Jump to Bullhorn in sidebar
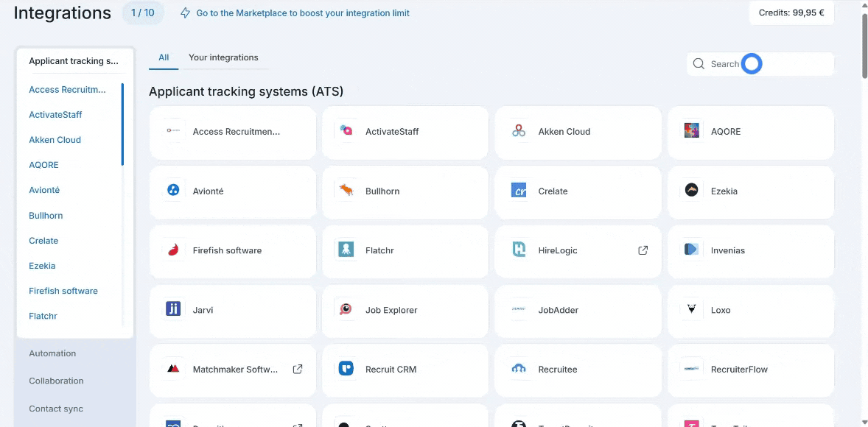This screenshot has height=427, width=868. pyautogui.click(x=46, y=216)
